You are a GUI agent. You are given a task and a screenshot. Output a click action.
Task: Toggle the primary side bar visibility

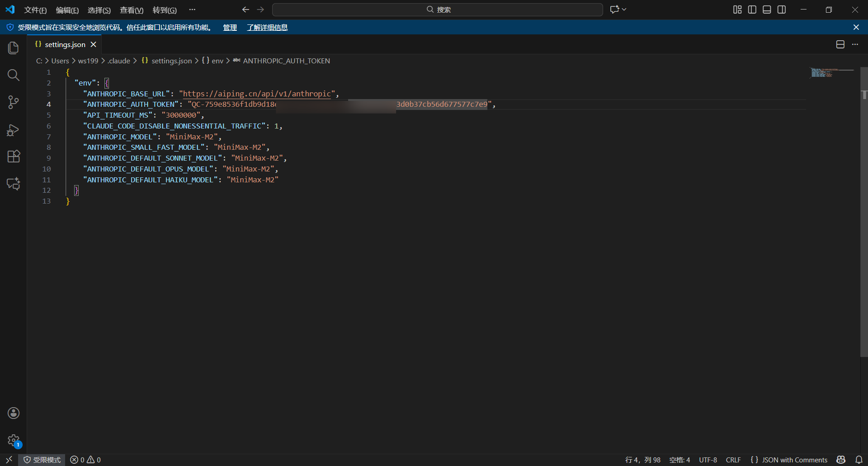click(x=752, y=10)
